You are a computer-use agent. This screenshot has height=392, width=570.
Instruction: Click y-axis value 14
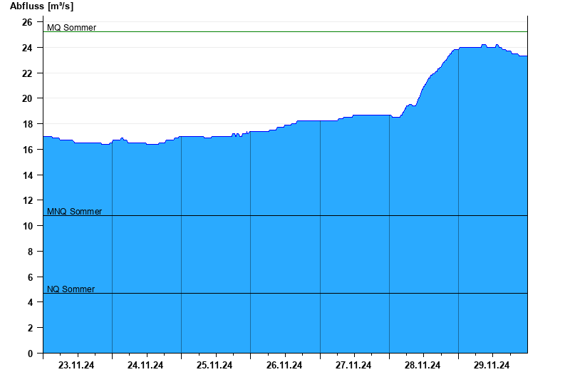(27, 175)
